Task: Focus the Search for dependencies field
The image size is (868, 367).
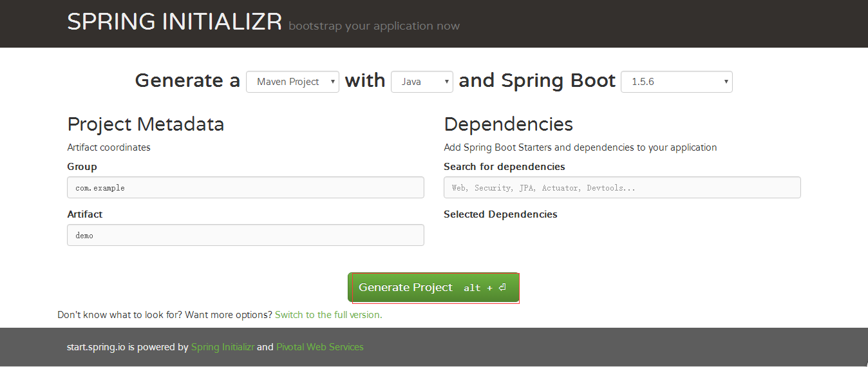Action: [622, 187]
